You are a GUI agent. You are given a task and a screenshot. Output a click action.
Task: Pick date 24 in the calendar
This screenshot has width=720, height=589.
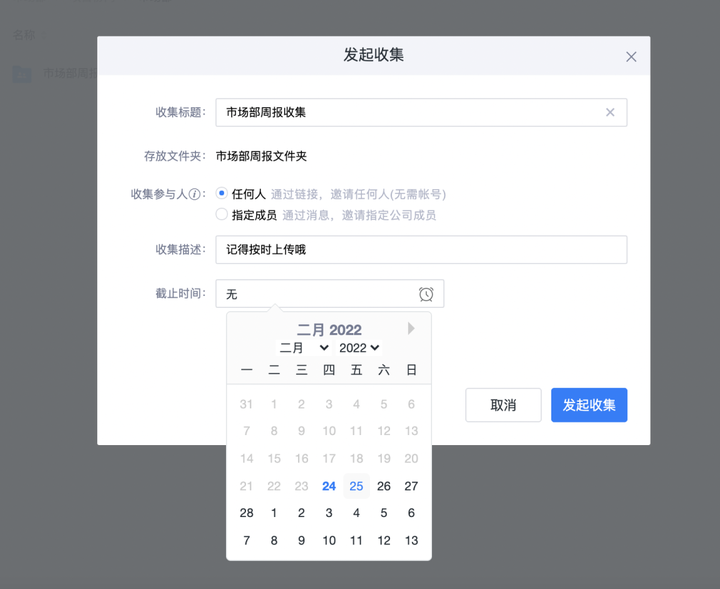(329, 486)
